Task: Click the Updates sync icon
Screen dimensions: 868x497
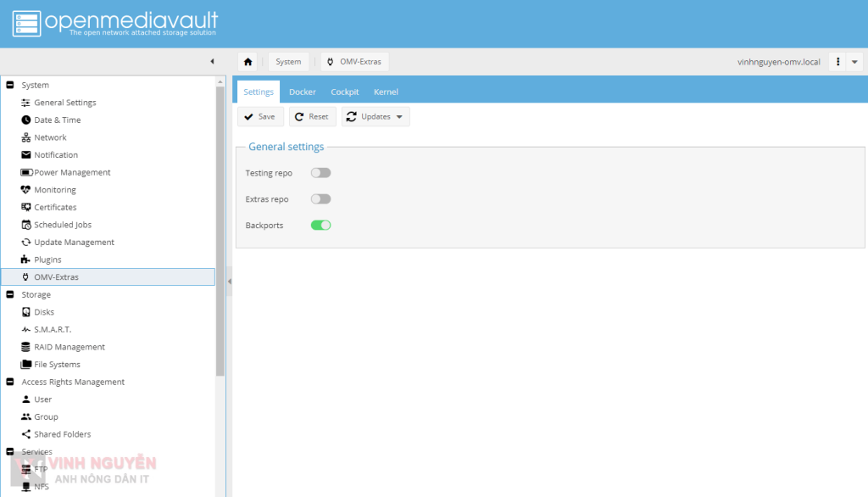Action: pyautogui.click(x=352, y=117)
